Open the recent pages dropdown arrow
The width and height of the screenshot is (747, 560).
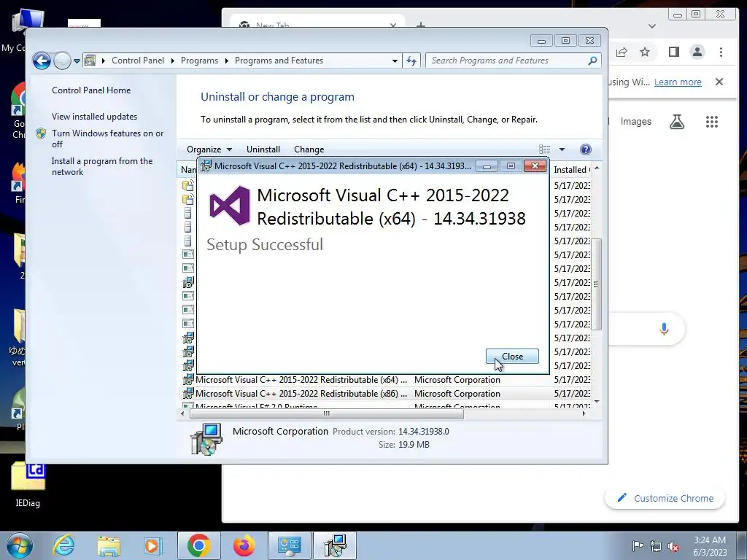point(77,61)
